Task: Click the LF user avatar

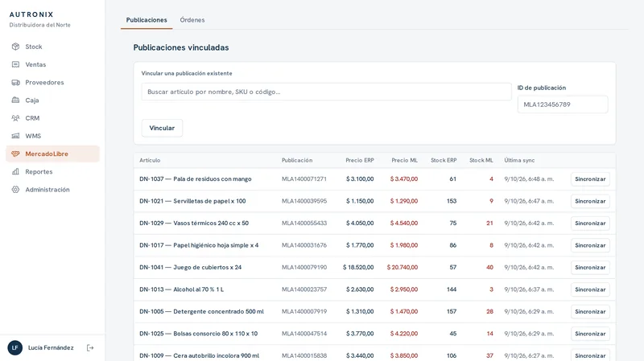Action: [14, 348]
